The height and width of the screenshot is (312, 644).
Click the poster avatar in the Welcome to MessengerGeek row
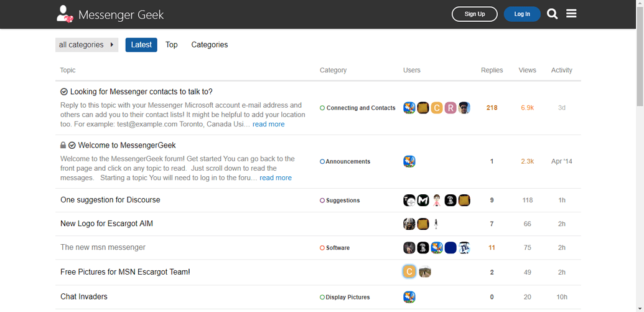click(x=409, y=161)
